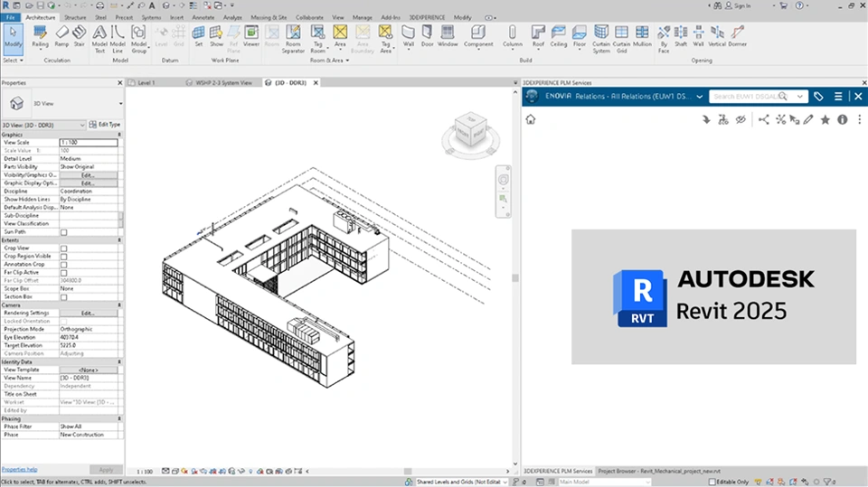Collapse the Identity Data properties section
The image size is (868, 487).
click(x=119, y=362)
